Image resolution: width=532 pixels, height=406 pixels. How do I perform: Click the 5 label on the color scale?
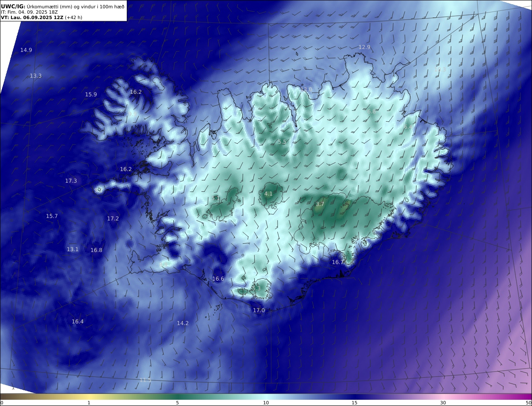pos(177,403)
